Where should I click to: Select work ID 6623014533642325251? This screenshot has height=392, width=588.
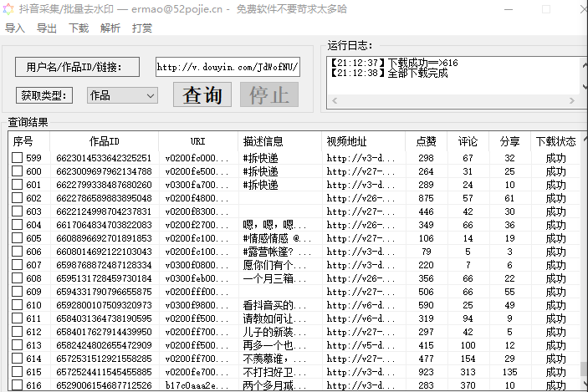(x=104, y=158)
